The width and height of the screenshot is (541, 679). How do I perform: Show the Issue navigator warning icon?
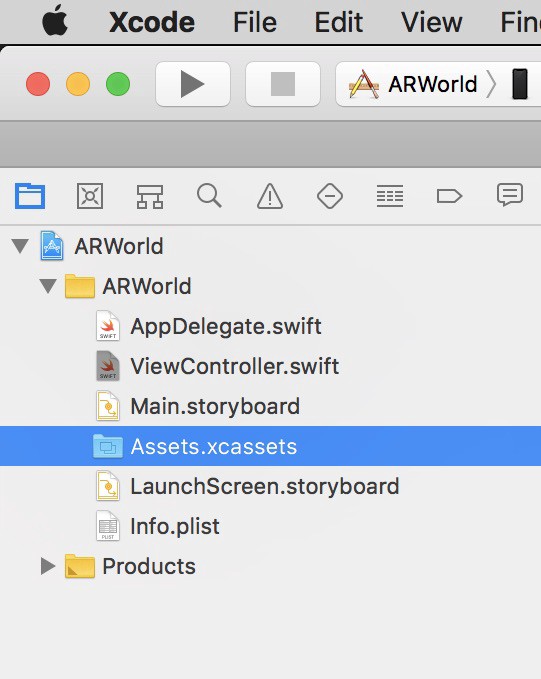coord(270,196)
